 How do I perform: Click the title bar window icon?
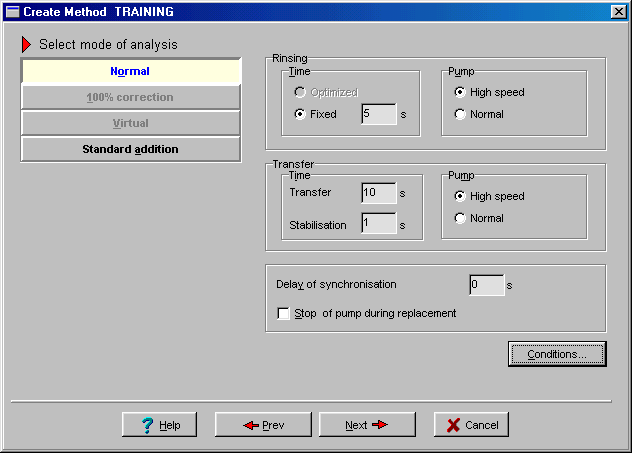12,12
